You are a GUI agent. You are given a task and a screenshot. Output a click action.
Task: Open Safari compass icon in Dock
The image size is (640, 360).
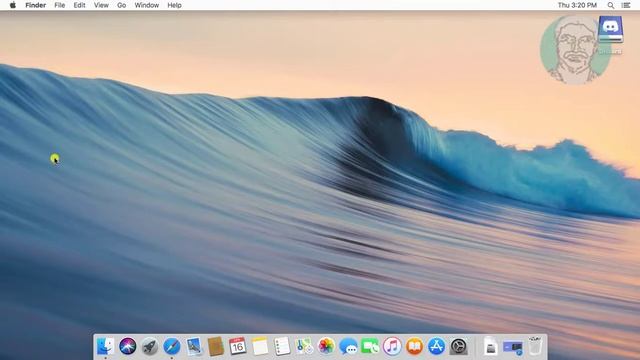(172, 347)
